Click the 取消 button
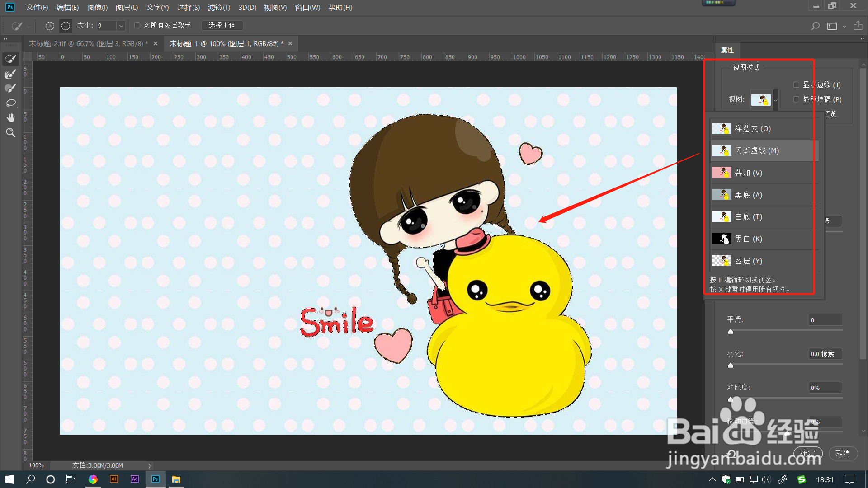 (x=843, y=454)
